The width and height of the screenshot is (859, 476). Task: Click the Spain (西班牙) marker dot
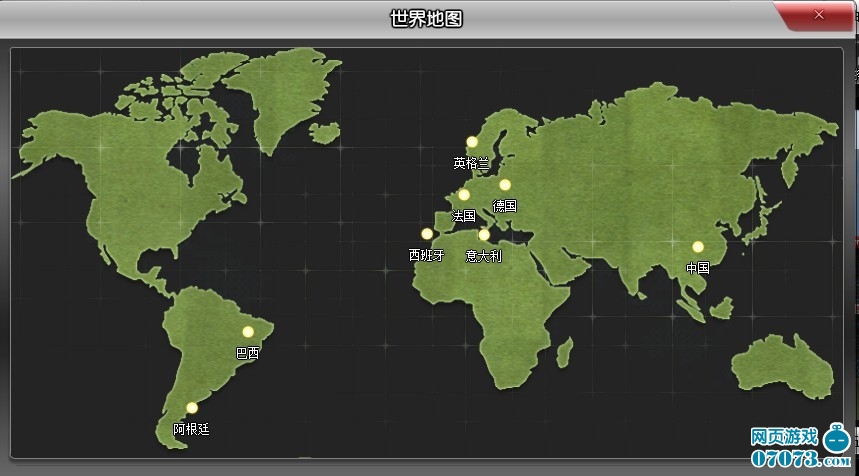click(427, 234)
